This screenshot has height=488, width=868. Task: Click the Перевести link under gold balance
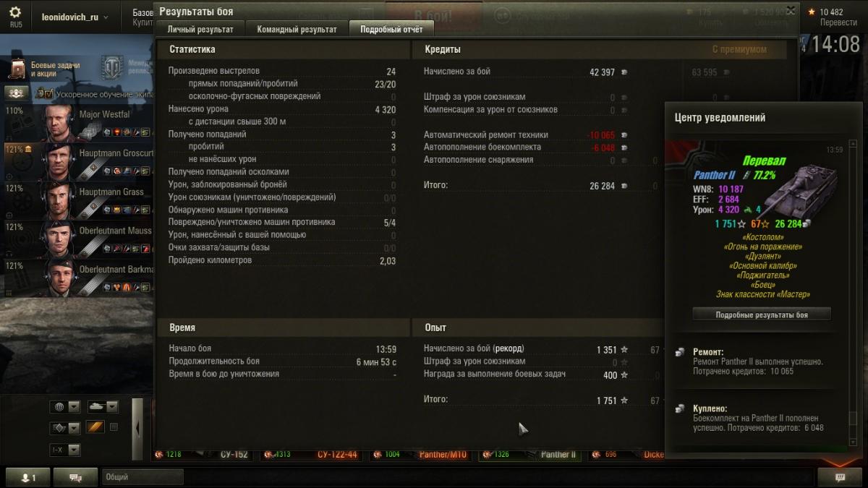click(838, 22)
